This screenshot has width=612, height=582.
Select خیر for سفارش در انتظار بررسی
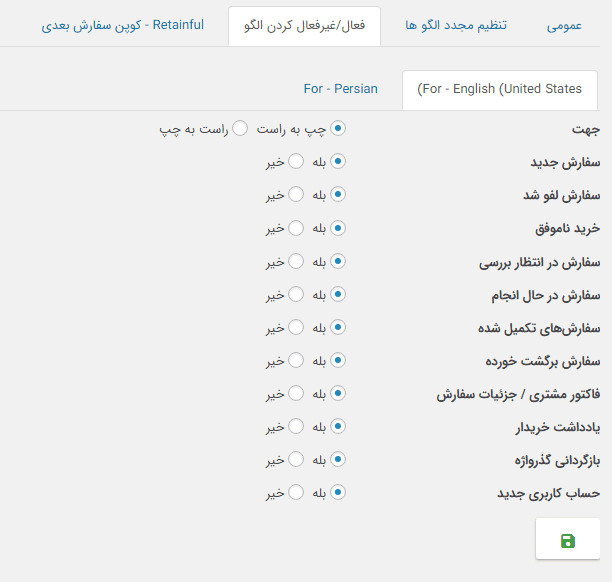click(296, 261)
